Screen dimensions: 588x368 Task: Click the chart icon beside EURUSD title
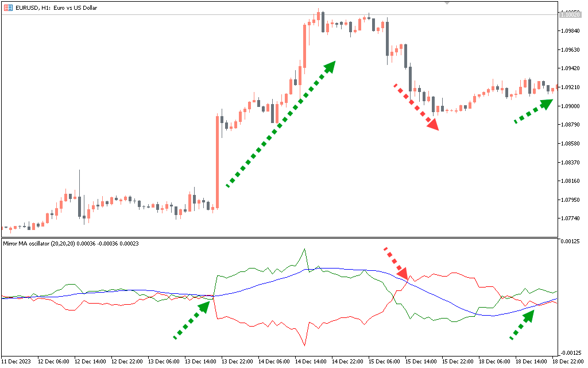(x=8, y=7)
